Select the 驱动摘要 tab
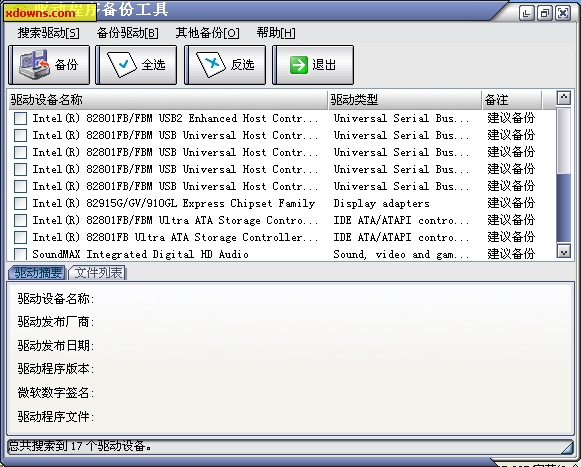581x467 pixels. [x=37, y=273]
